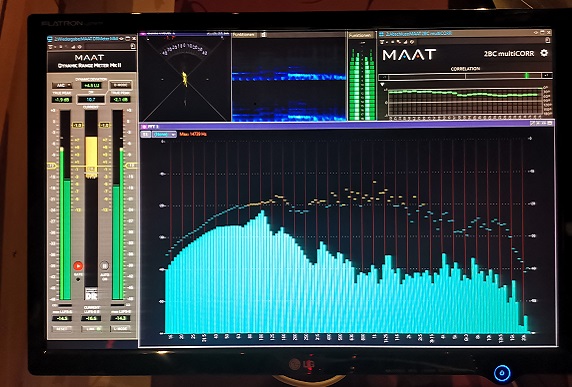The image size is (572, 387).
Task: Click the FFT 1 window title icon
Action: point(144,127)
